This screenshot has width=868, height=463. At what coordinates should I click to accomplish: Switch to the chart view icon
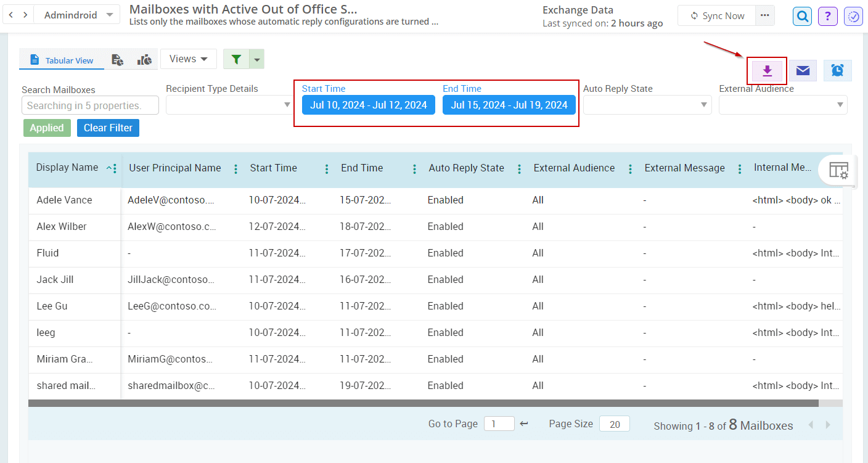click(x=144, y=60)
